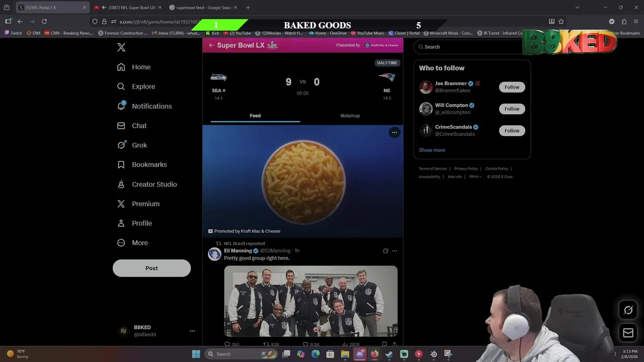Follow CrimeScandals

512,131
